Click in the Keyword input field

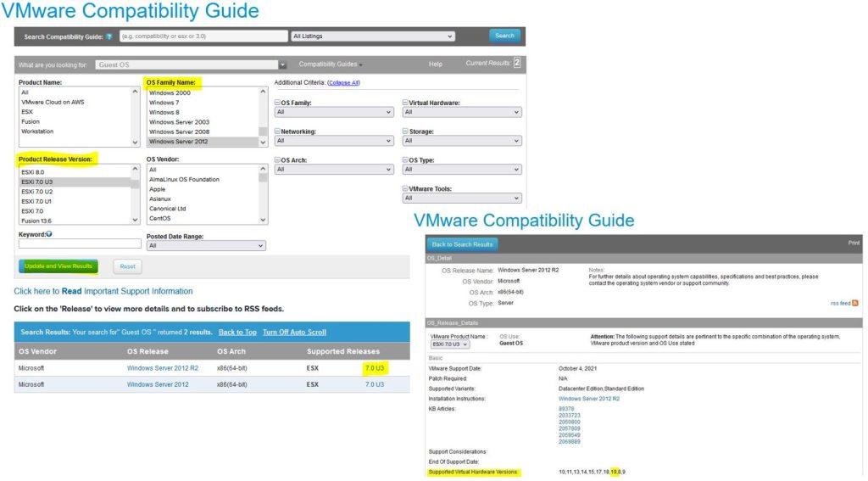[x=80, y=243]
